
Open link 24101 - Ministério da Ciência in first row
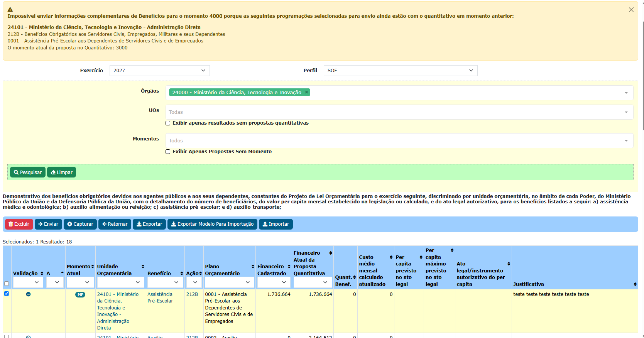118,311
